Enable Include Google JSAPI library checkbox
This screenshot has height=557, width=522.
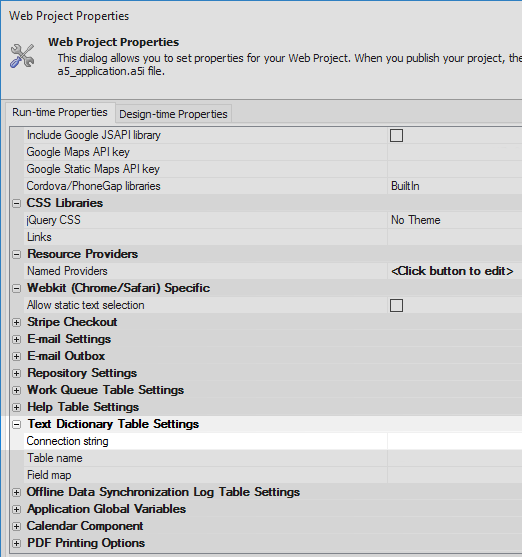pyautogui.click(x=396, y=135)
